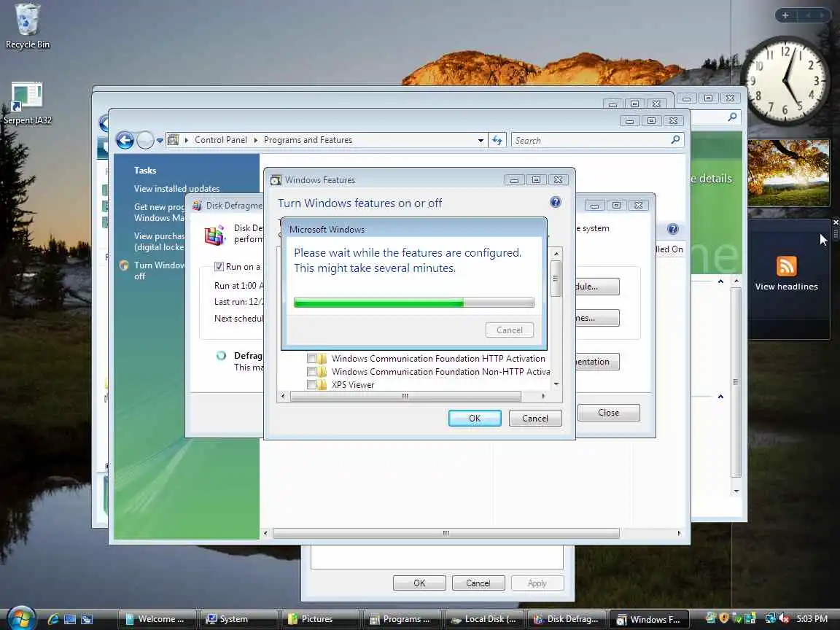Click the search magnifier in rear window

coord(732,117)
